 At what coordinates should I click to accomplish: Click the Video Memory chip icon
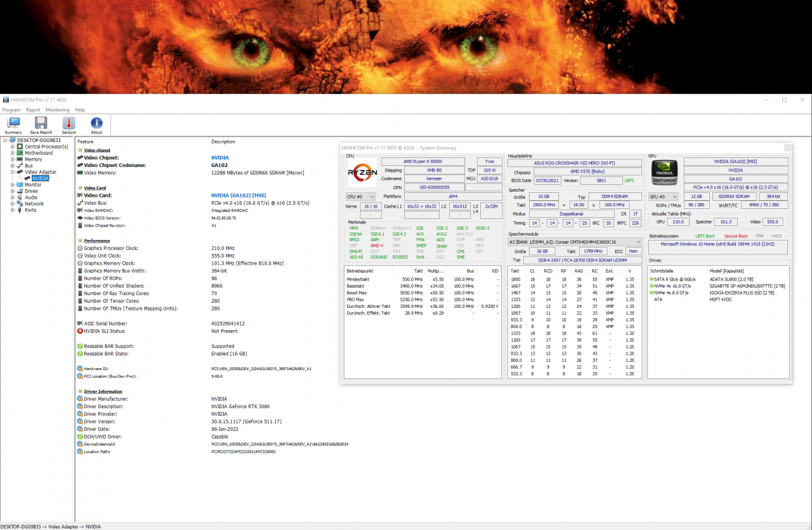[80, 173]
